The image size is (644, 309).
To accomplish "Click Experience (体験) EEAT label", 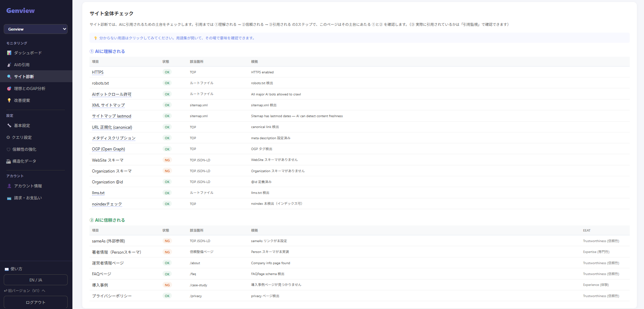I will [x=596, y=285].
